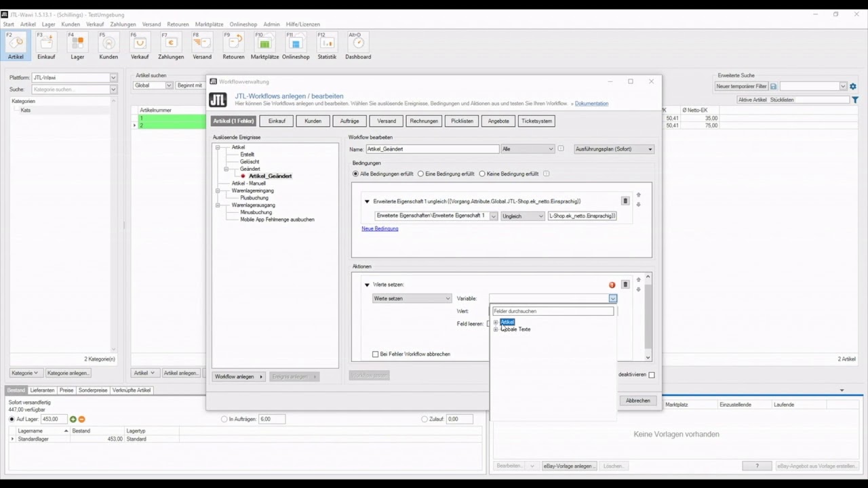Collapse the Erweiterte Eigenschaft condition section
Screen dimensions: 868x488
367,201
